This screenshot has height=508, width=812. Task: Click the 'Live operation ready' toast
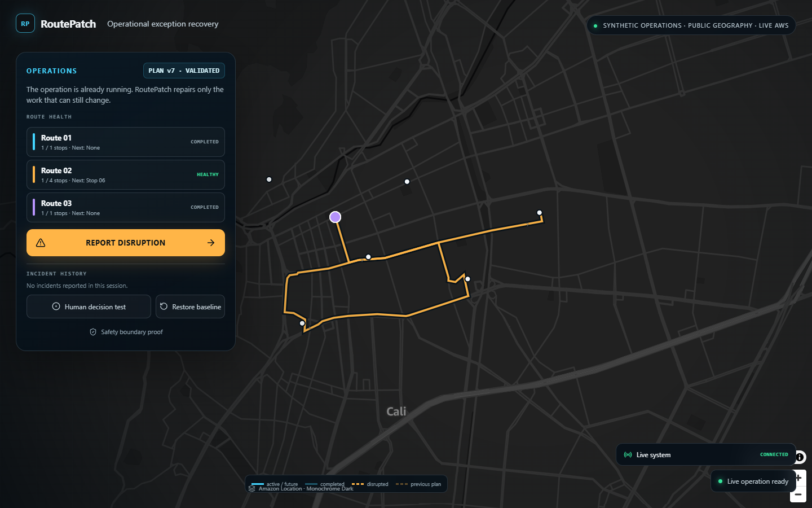coord(753,481)
